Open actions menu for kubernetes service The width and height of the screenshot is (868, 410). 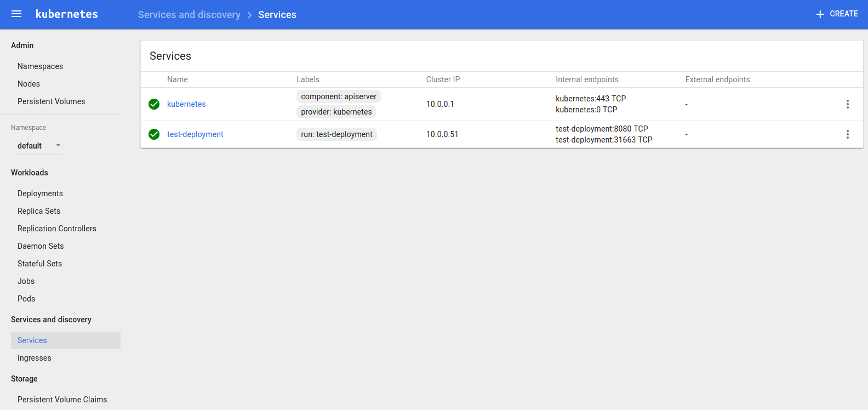coord(847,104)
